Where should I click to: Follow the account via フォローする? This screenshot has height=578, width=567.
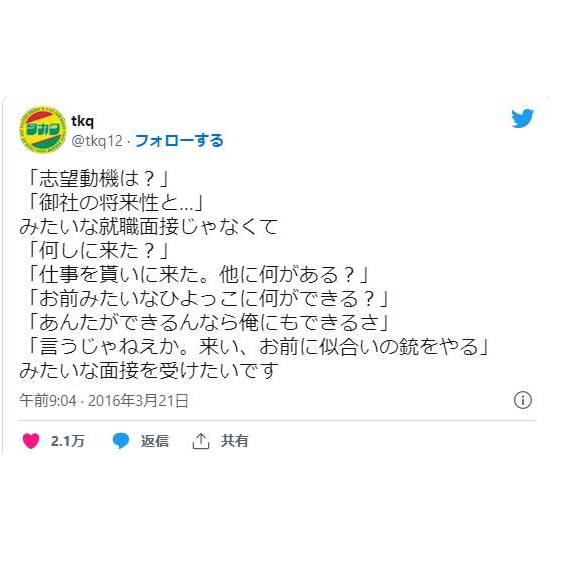click(179, 140)
